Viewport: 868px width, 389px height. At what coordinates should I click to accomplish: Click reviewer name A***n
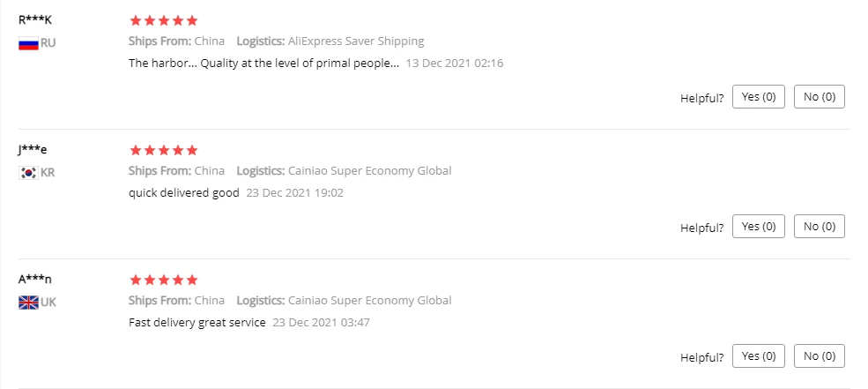[x=35, y=279]
